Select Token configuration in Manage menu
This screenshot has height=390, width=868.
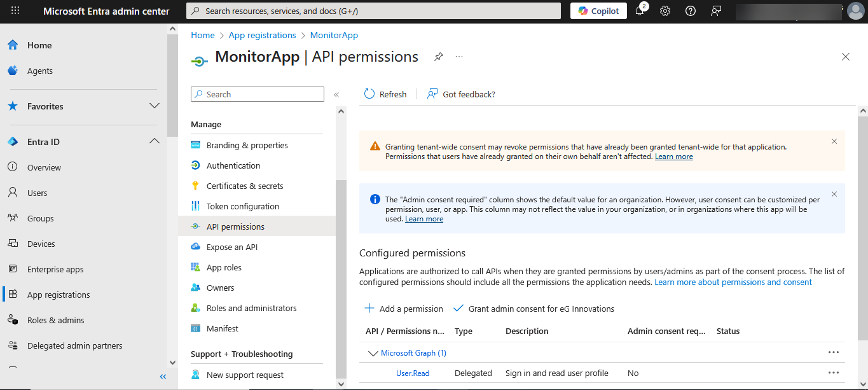click(x=242, y=206)
